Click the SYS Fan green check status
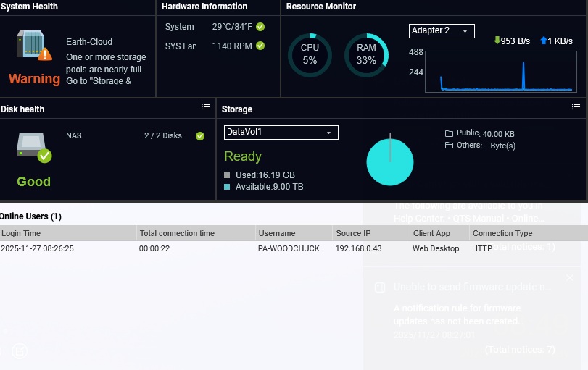 click(x=260, y=46)
